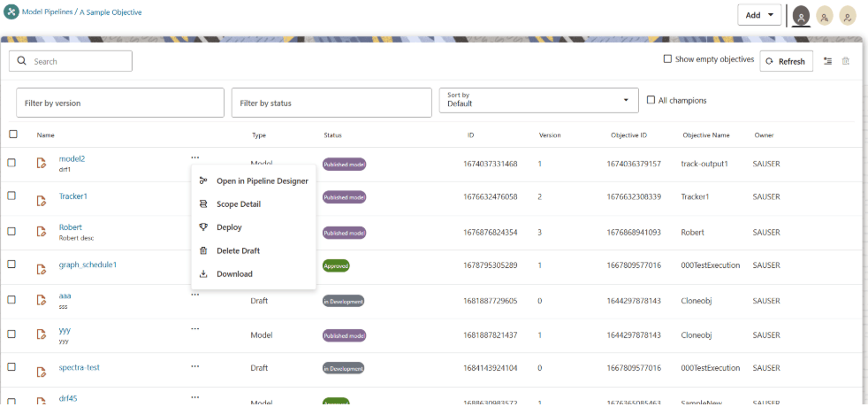Select the aaa row checkbox
This screenshot has width=868, height=407.
(11, 299)
